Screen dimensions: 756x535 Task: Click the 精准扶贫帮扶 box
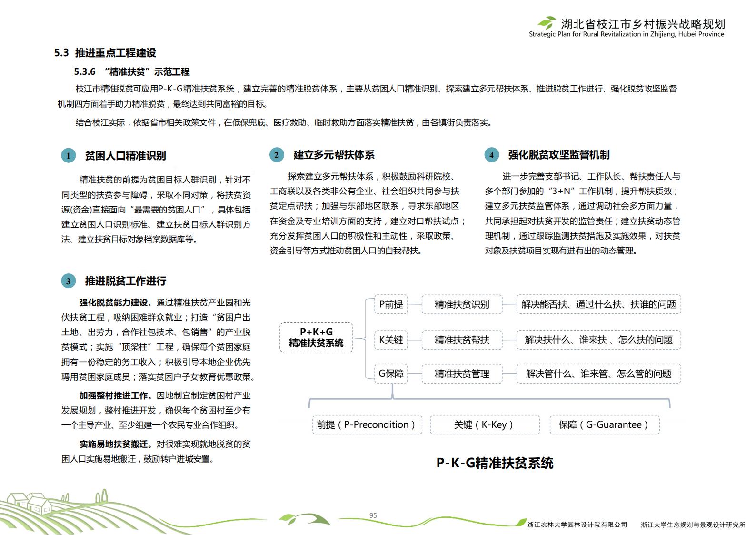pyautogui.click(x=462, y=340)
